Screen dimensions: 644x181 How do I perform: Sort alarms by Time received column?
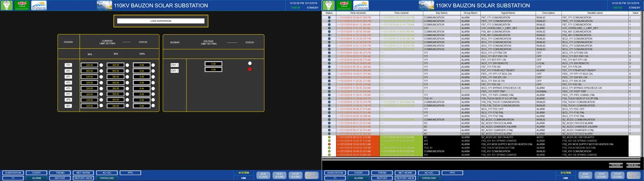click(x=358, y=13)
